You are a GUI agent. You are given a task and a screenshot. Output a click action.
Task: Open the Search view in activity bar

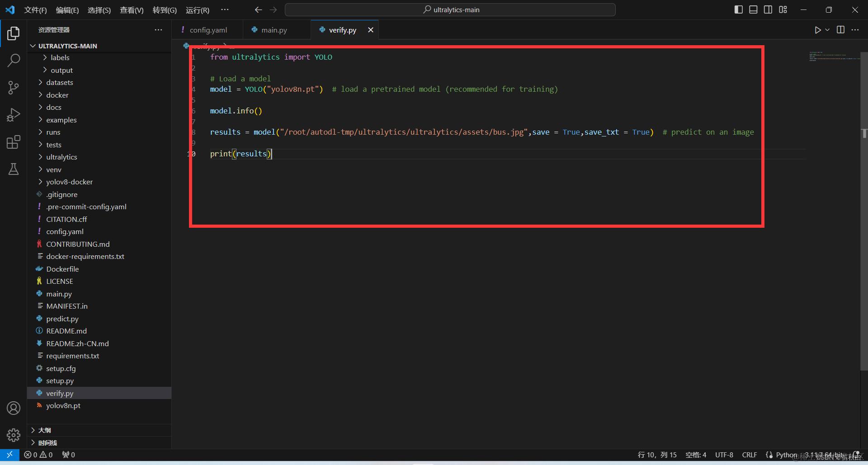point(14,60)
